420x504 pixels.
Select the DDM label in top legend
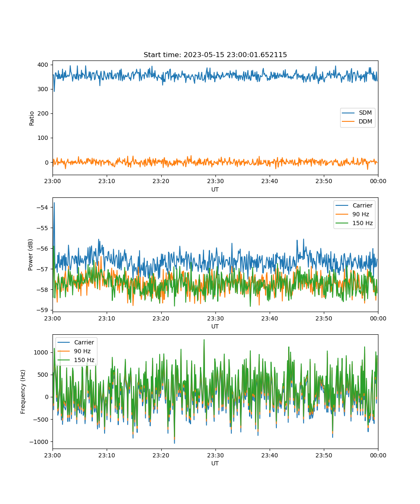coord(365,122)
